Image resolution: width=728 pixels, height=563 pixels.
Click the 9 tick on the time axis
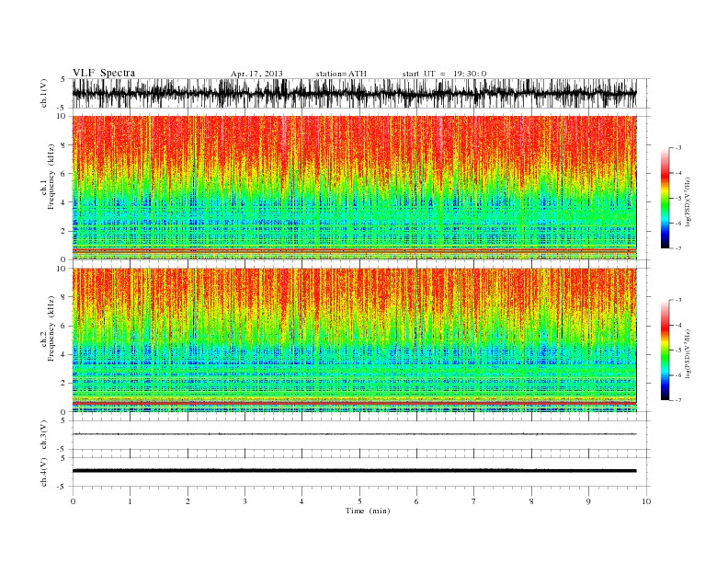[588, 501]
